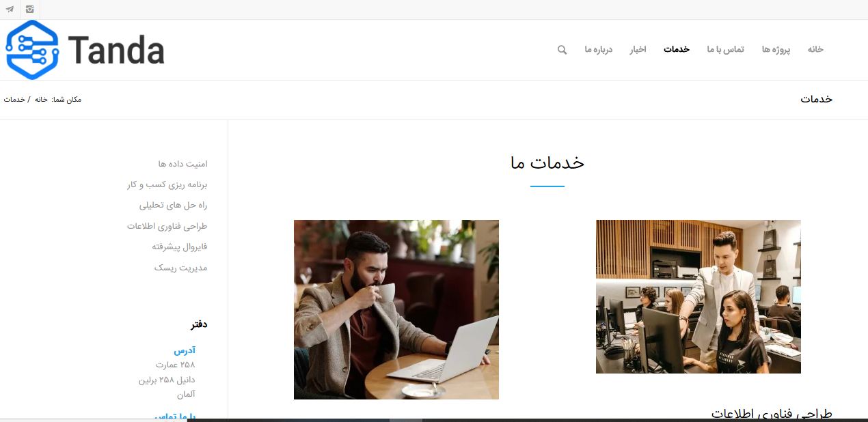Open the پروژه ها menu item
The image size is (868, 422).
776,49
